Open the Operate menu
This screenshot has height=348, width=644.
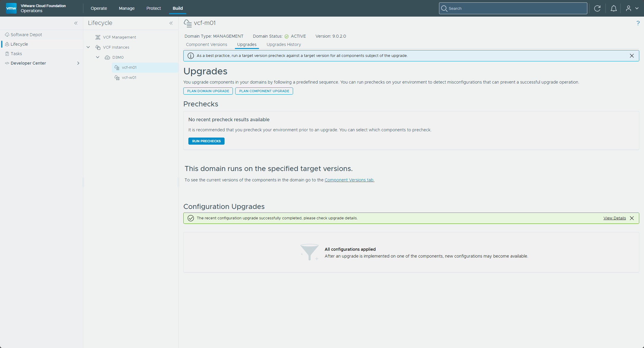pyautogui.click(x=99, y=8)
